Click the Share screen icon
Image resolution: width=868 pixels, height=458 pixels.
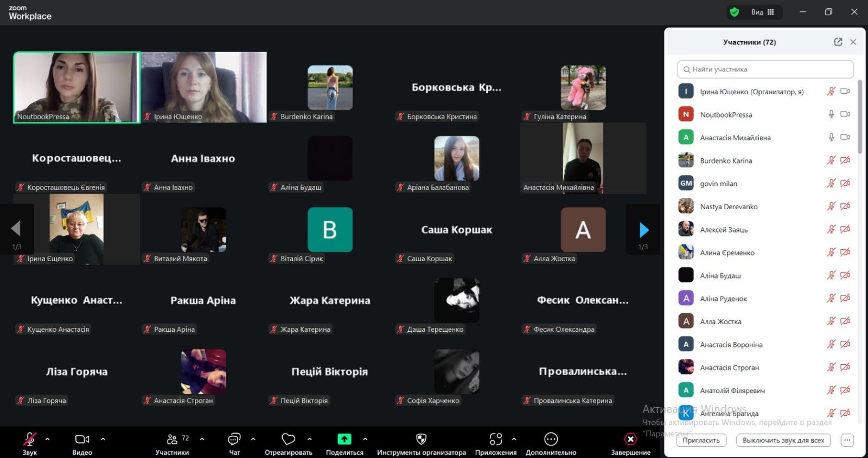344,440
